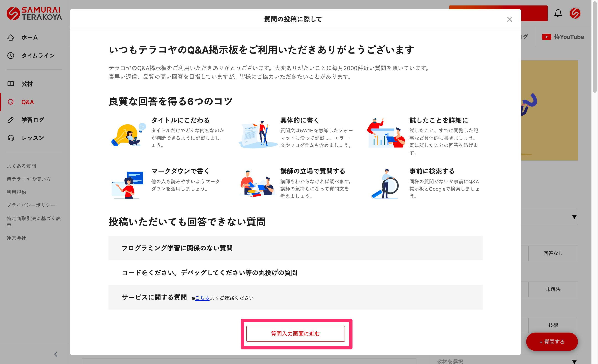Image resolution: width=598 pixels, height=364 pixels.
Task: Select the 回答なし filter
Action: pyautogui.click(x=553, y=253)
